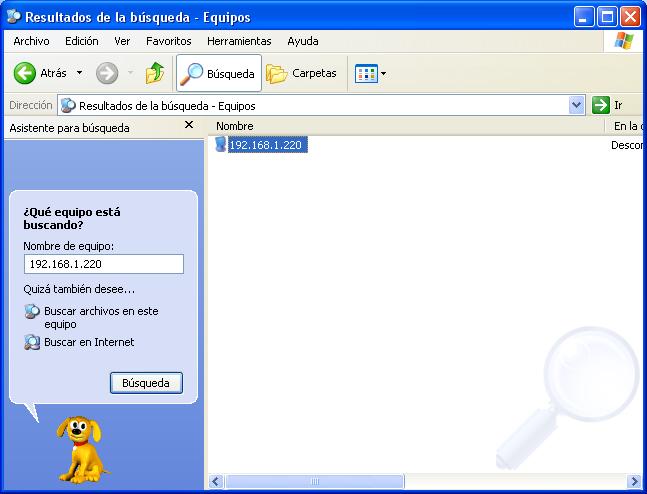This screenshot has width=647, height=494.
Task: Click the Buscar en Internet link
Action: click(x=88, y=342)
